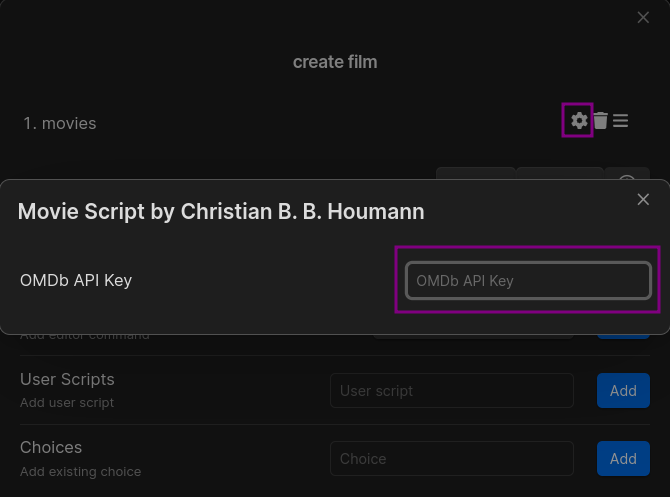Image resolution: width=670 pixels, height=497 pixels.
Task: Close the Movie Script settings dialog
Action: (x=643, y=200)
